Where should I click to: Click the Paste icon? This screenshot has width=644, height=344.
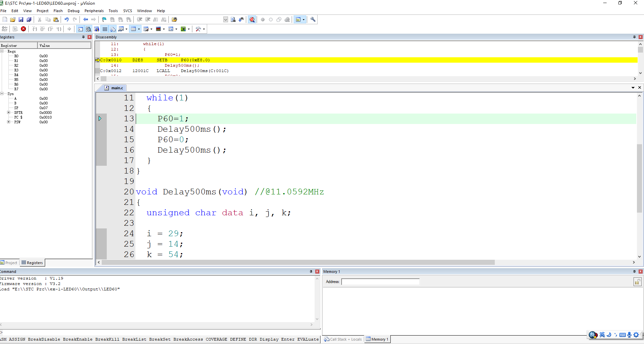pos(56,20)
